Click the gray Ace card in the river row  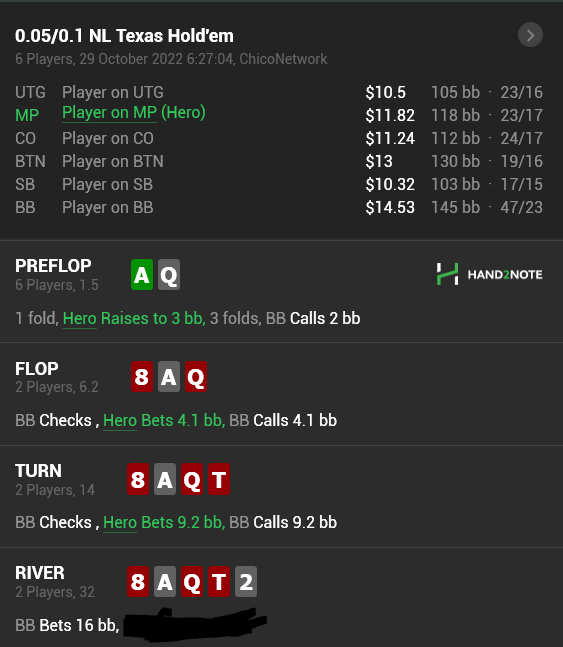click(x=165, y=581)
